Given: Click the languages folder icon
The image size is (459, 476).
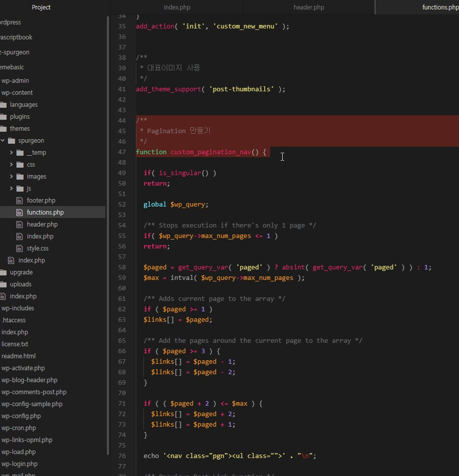Looking at the screenshot, I should (x=3, y=105).
